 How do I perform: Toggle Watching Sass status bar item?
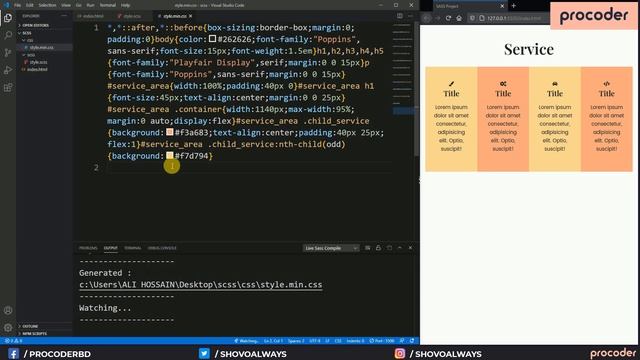pos(247,341)
